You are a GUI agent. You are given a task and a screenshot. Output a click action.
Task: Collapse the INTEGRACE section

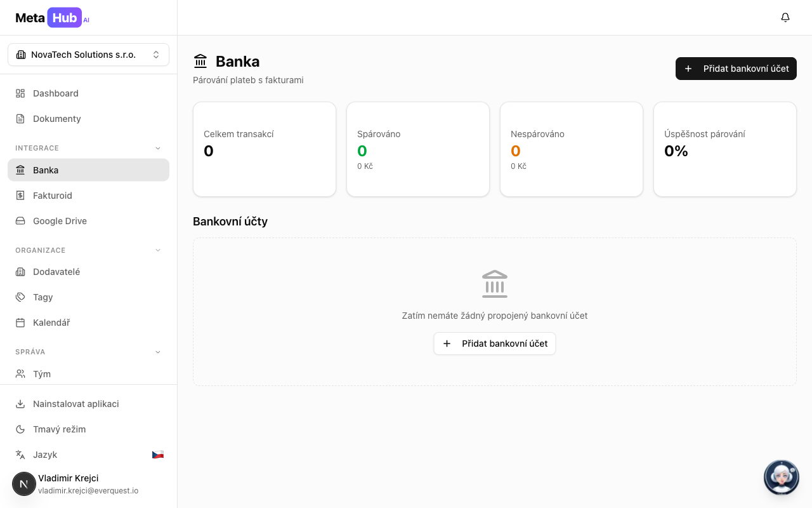pyautogui.click(x=158, y=148)
